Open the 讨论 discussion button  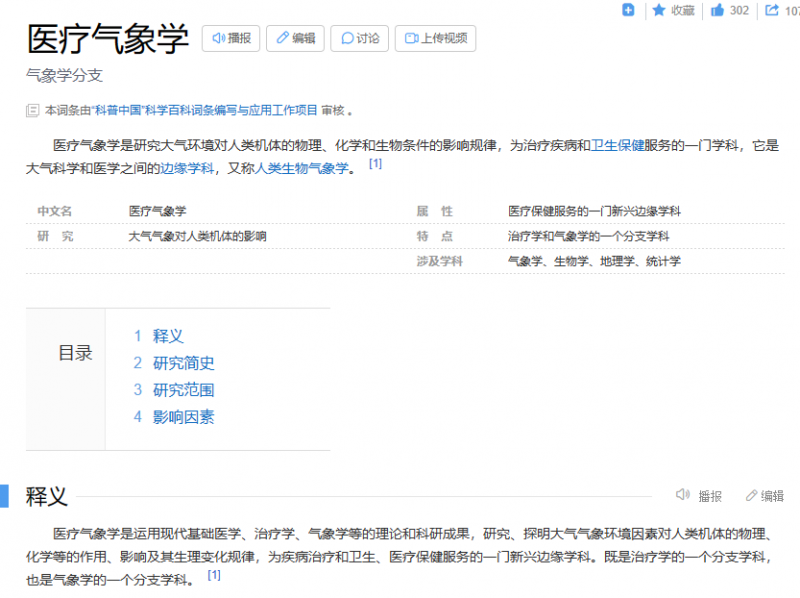[359, 39]
